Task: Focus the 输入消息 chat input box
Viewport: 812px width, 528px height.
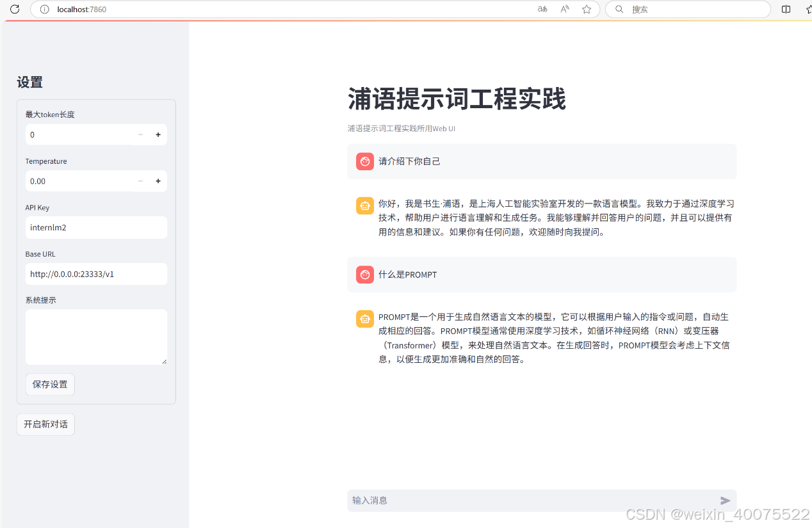Action: click(533, 500)
